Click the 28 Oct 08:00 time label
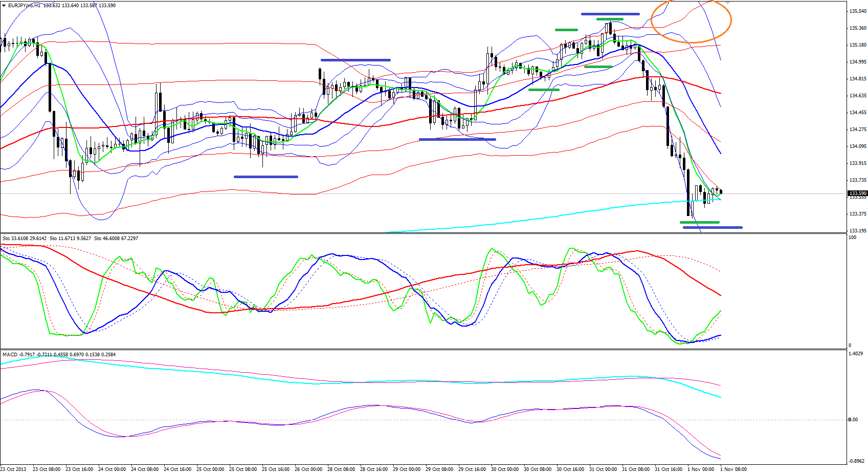 coord(342,469)
